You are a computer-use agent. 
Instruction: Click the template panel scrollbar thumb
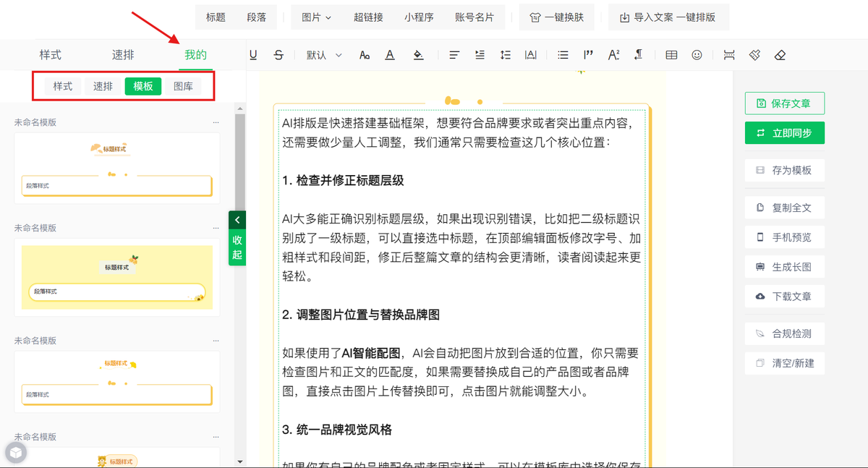[240, 163]
